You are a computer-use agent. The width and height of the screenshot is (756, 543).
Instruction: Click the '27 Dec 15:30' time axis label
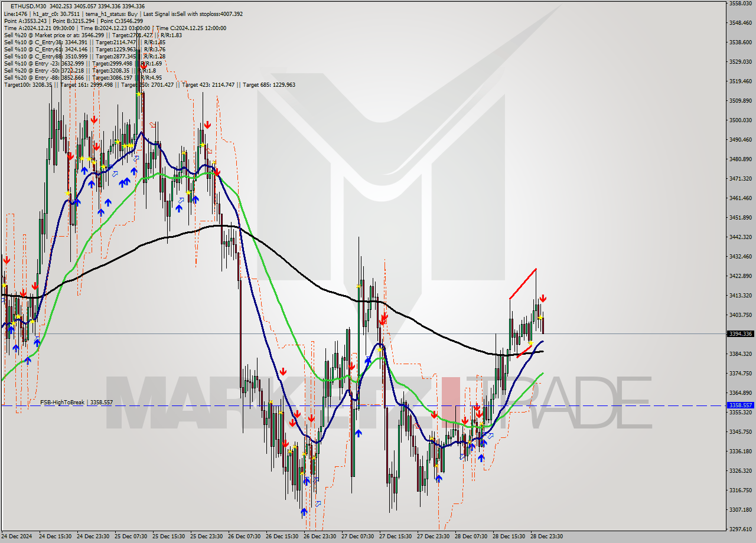point(395,537)
